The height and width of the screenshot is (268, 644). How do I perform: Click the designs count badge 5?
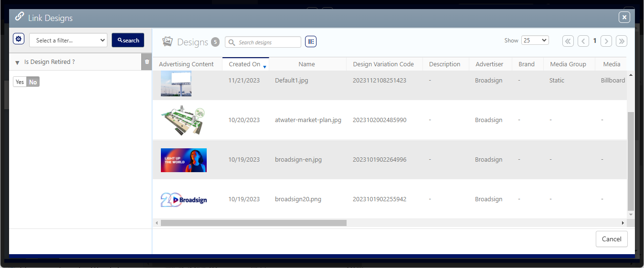215,42
